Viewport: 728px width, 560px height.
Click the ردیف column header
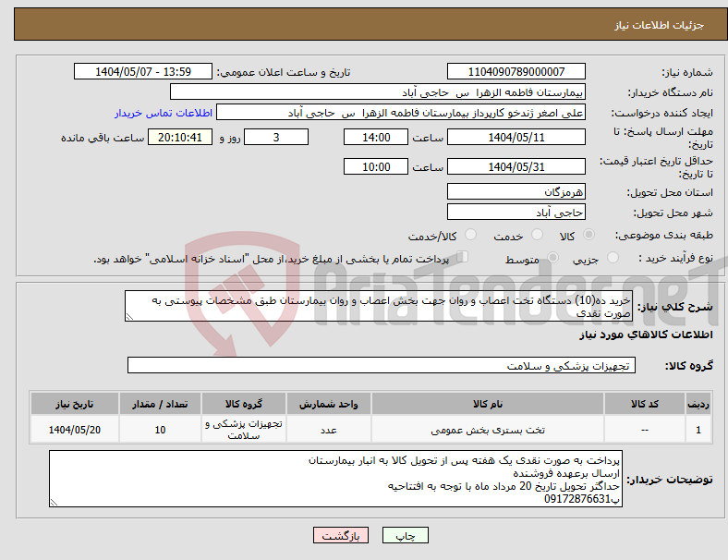pyautogui.click(x=698, y=404)
